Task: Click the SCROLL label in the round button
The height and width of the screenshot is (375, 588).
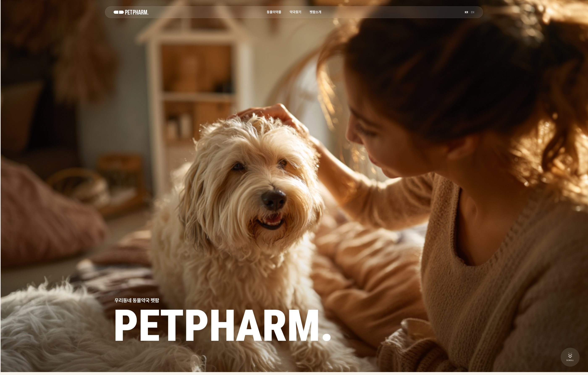Action: click(x=570, y=360)
